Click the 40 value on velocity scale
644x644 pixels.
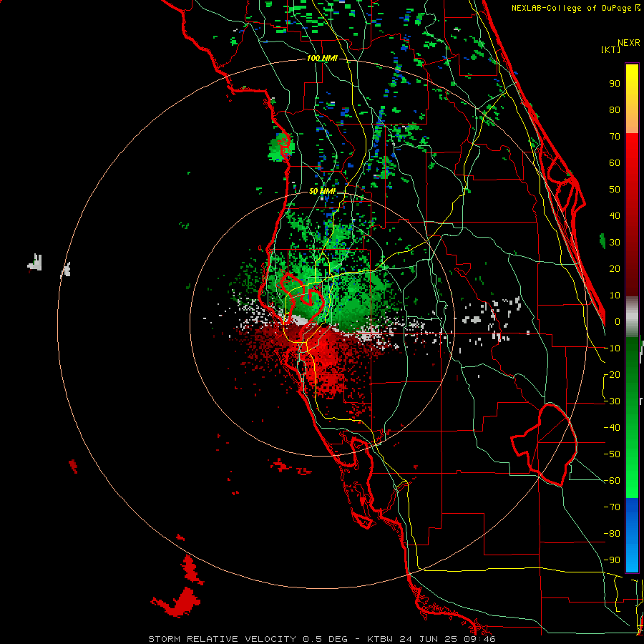click(x=615, y=215)
